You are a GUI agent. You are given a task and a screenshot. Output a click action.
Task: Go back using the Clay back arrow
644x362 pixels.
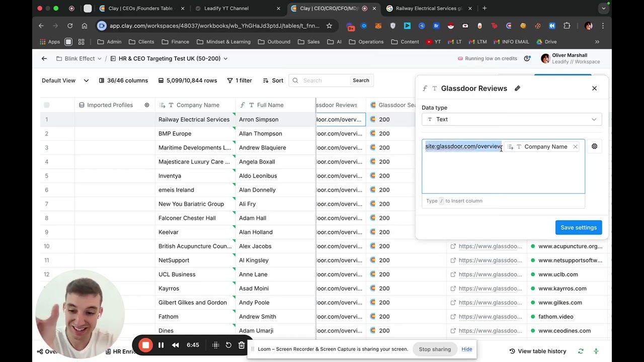pyautogui.click(x=44, y=58)
